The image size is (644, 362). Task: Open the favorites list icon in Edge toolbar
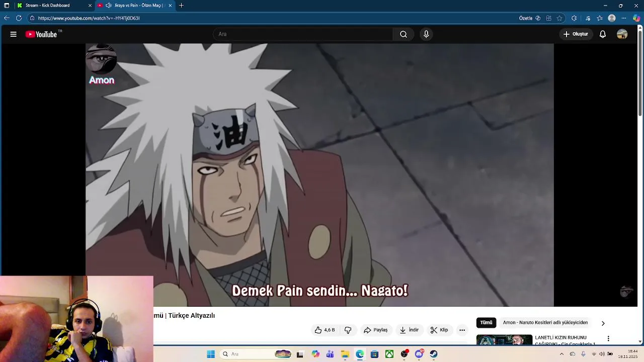[600, 18]
